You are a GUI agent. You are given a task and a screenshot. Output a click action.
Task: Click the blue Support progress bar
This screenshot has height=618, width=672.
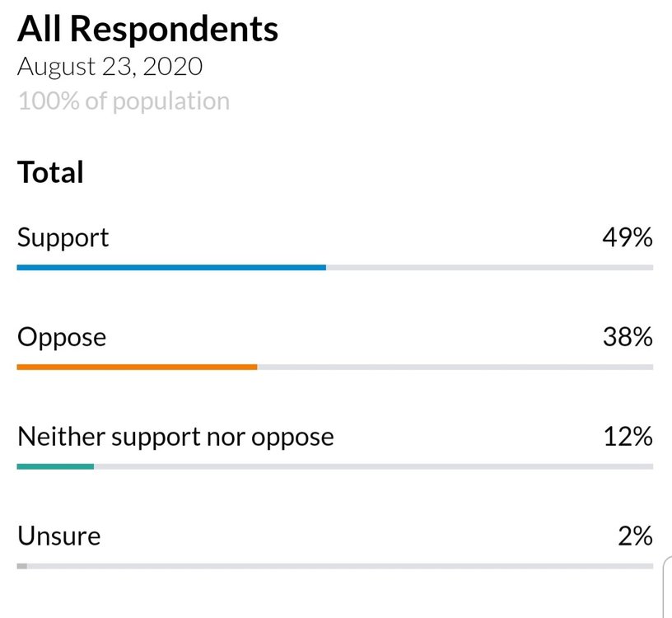171,267
